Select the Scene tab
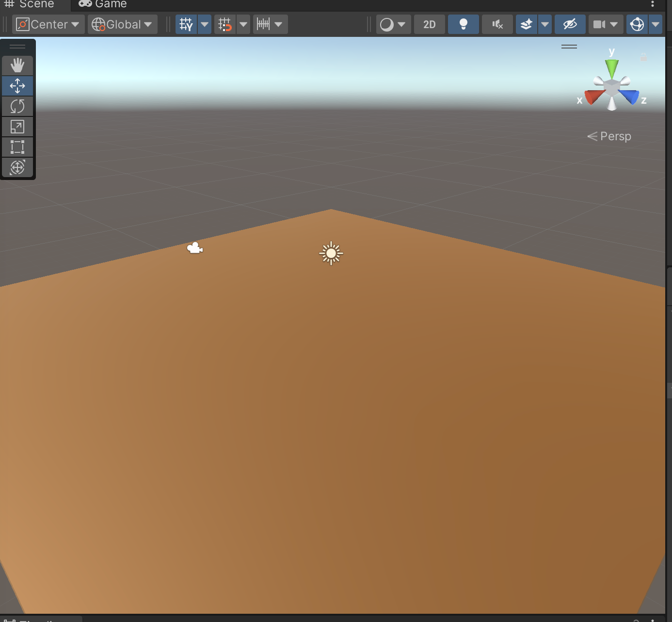Image resolution: width=672 pixels, height=622 pixels. pos(32,4)
